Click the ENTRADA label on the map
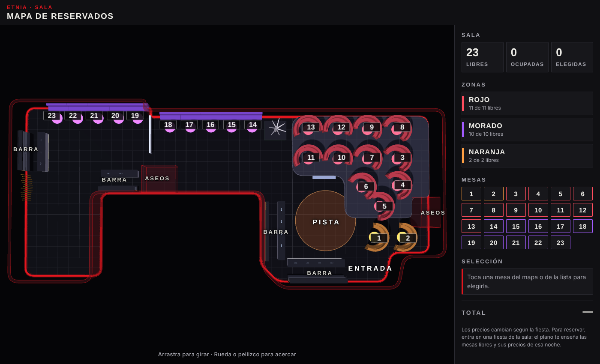Image resolution: width=600 pixels, height=364 pixels. click(370, 269)
